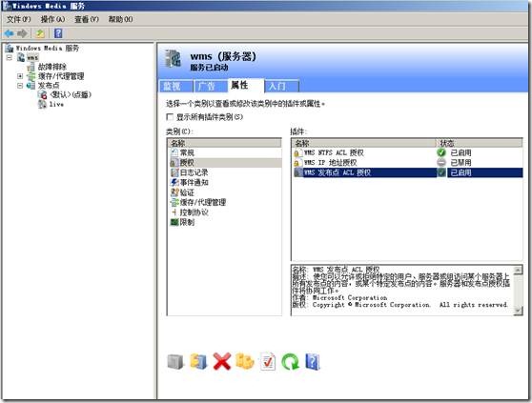The width and height of the screenshot is (532, 403).
Task: Click the red X remove plugin icon
Action: pos(222,361)
